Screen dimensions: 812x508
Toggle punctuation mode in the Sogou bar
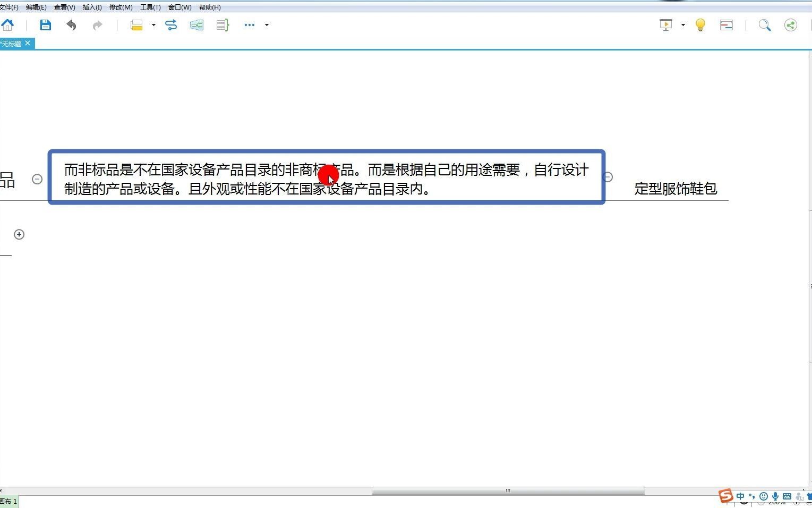(x=751, y=496)
